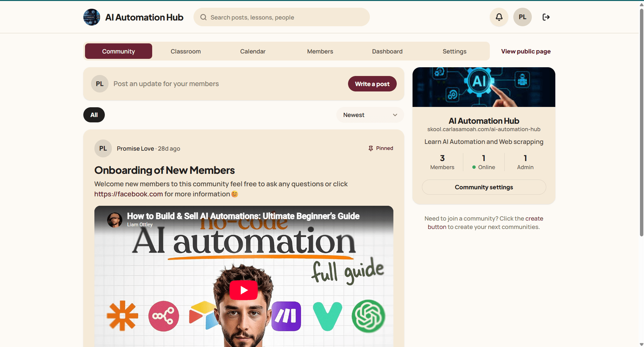Viewport: 644px width, 347px height.
Task: Click PL avatar in the post composer
Action: pyautogui.click(x=100, y=84)
